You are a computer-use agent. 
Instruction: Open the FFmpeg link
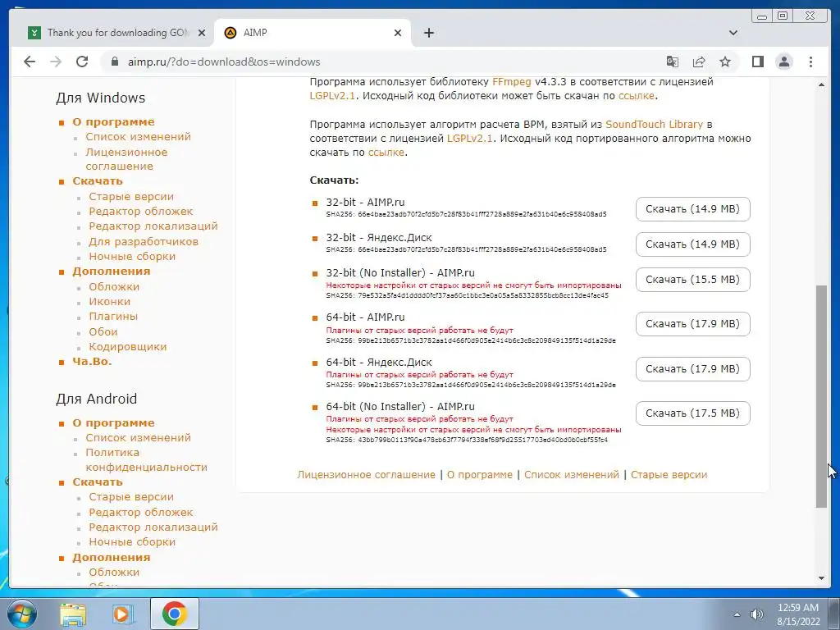pyautogui.click(x=512, y=82)
